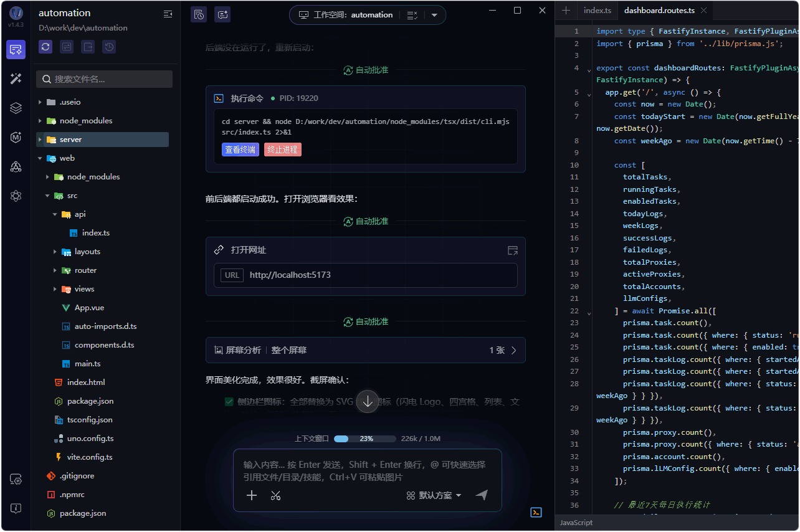Expand the .useio folder

pos(40,102)
